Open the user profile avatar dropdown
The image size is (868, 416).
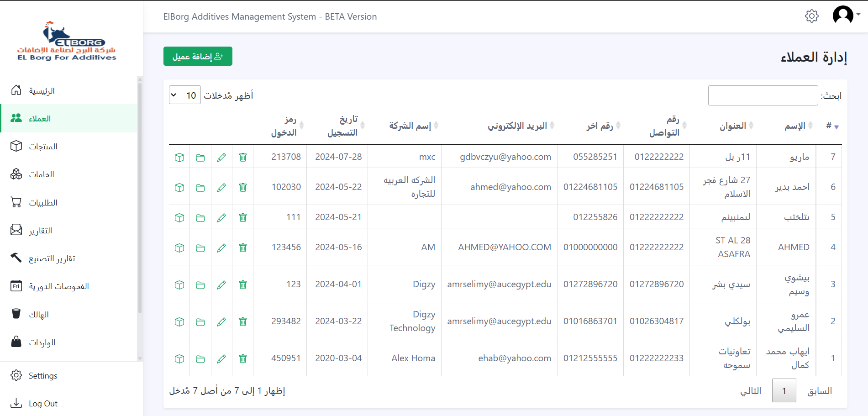(846, 15)
